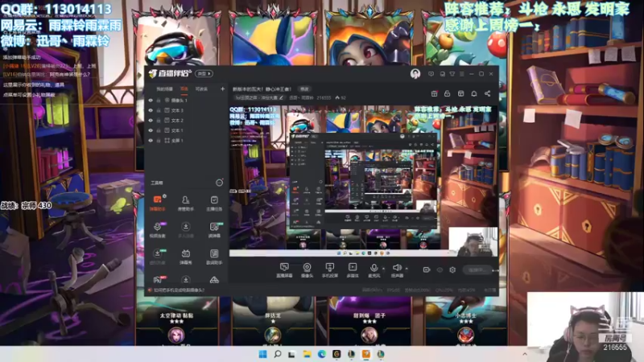Open File Explorer from the taskbar
Screen dimensions: 644x362
(x=307, y=354)
